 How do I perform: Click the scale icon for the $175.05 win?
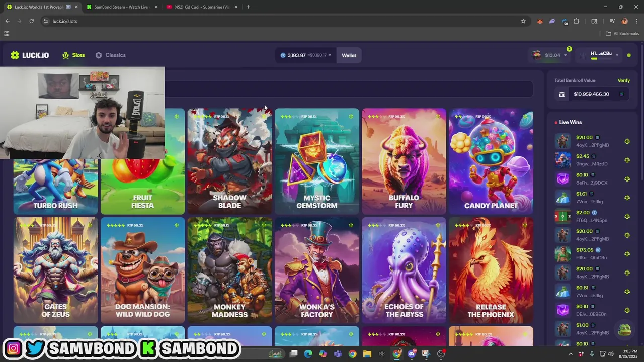[627, 254]
